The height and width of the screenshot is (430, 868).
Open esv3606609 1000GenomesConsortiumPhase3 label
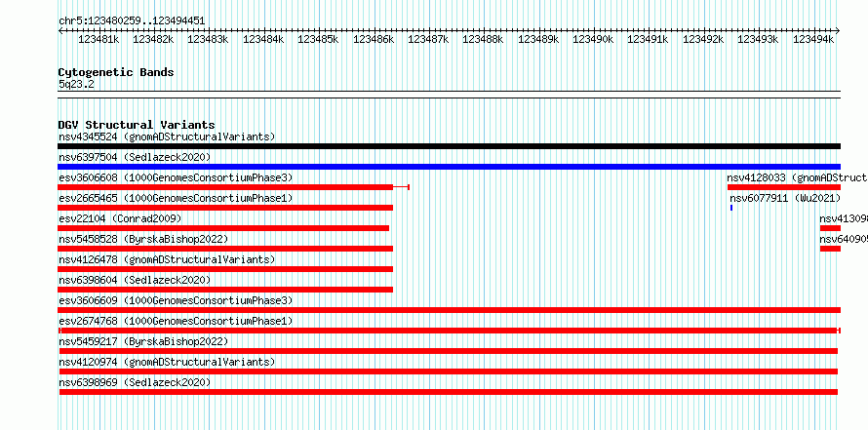(176, 300)
